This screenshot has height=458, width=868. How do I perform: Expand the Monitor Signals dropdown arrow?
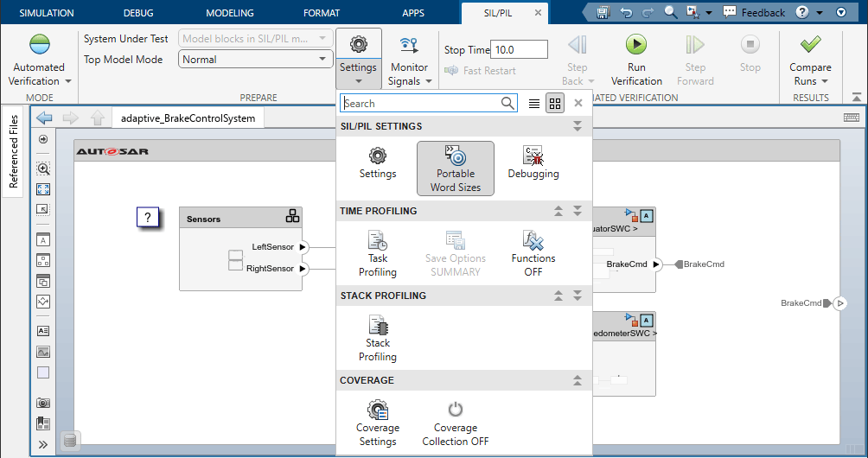tap(429, 82)
